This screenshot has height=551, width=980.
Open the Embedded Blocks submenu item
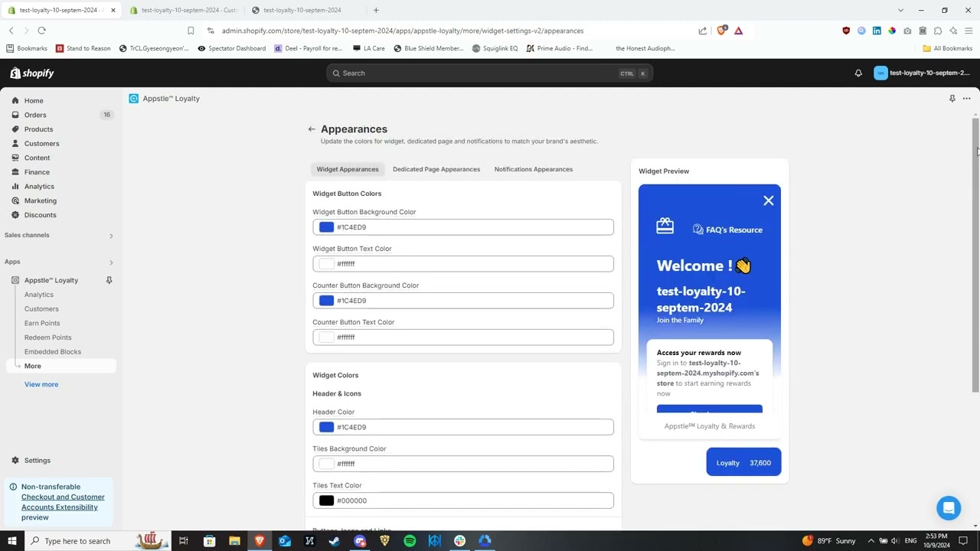coord(53,352)
